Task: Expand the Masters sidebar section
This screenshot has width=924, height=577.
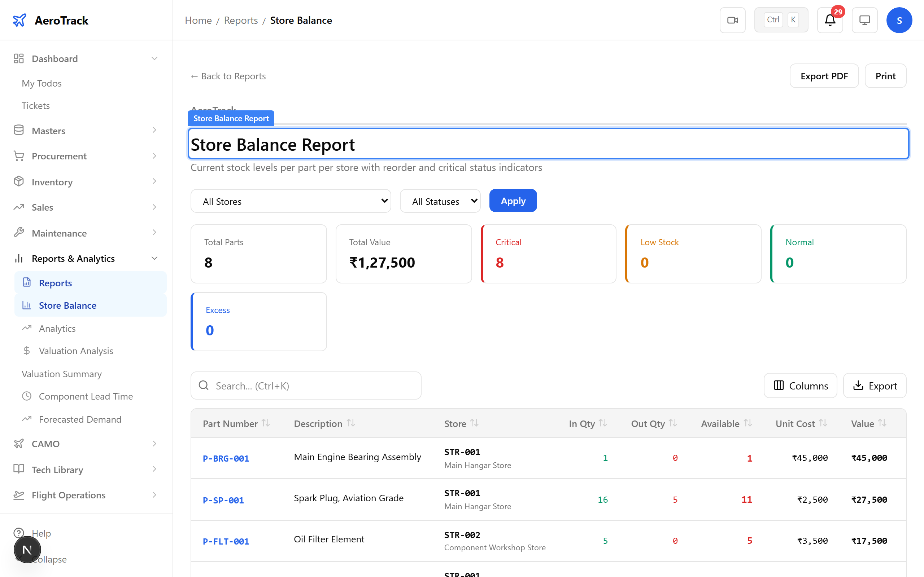Action: coord(154,130)
